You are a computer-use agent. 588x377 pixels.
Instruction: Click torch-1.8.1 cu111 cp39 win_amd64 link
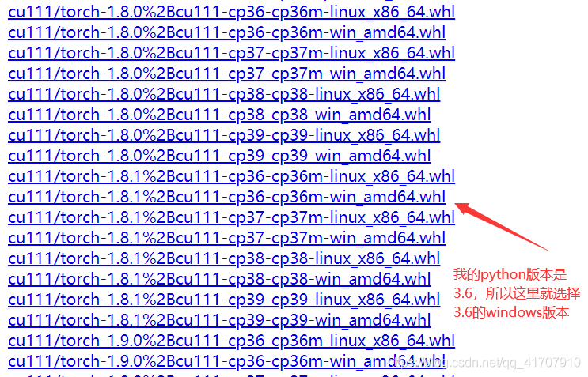coord(219,321)
